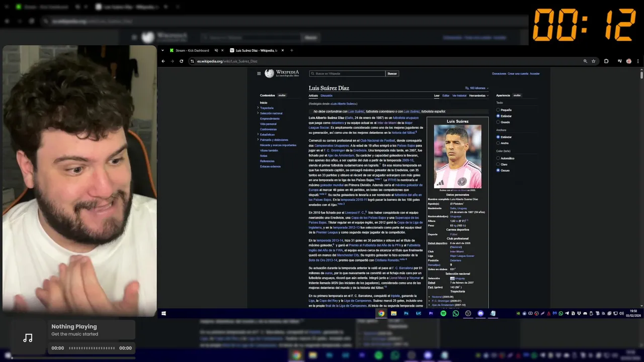Click the volume icon in system tray

coord(621,313)
